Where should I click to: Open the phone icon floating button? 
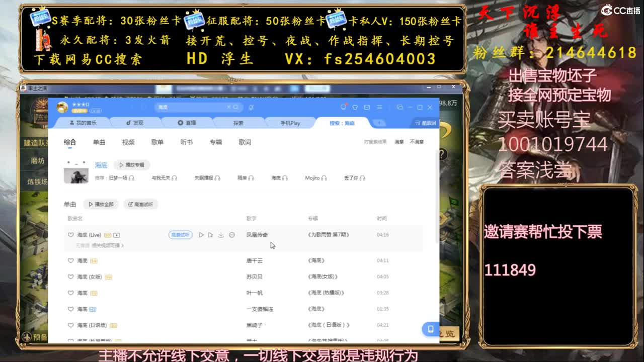[x=430, y=329]
